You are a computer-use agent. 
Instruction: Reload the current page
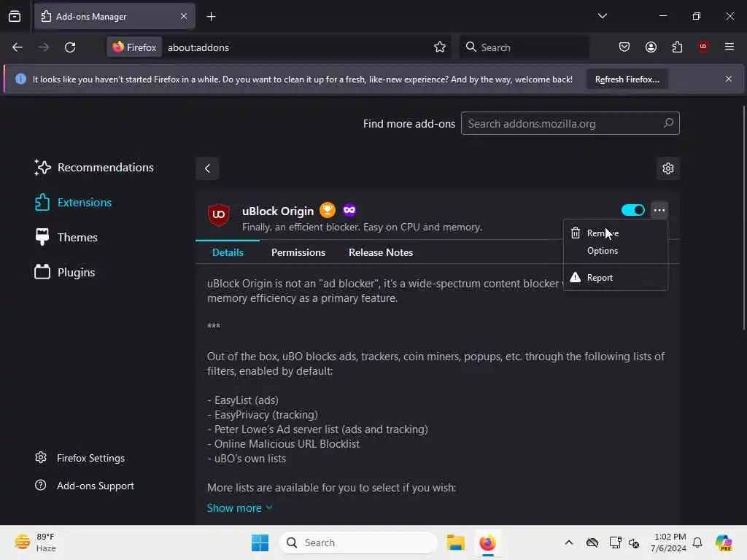coord(70,47)
